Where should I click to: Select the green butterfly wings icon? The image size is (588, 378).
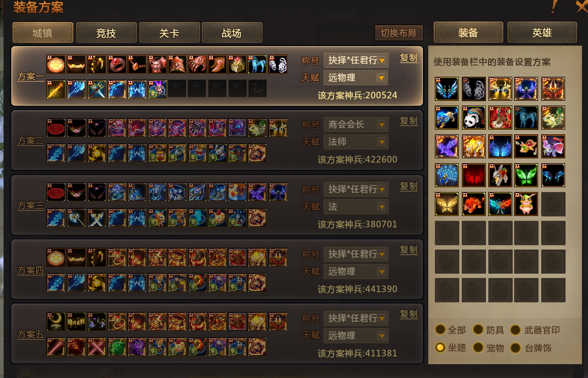pos(526,175)
